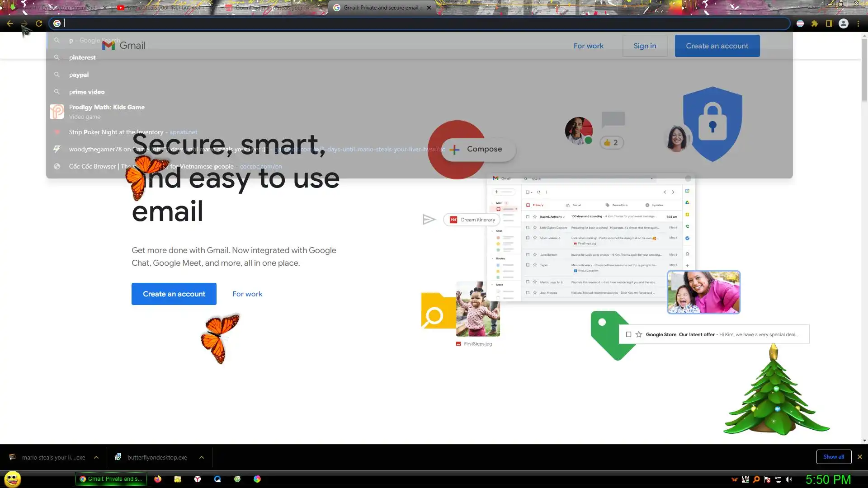Viewport: 868px width, 488px height.
Task: Reload the current page
Action: 39,23
